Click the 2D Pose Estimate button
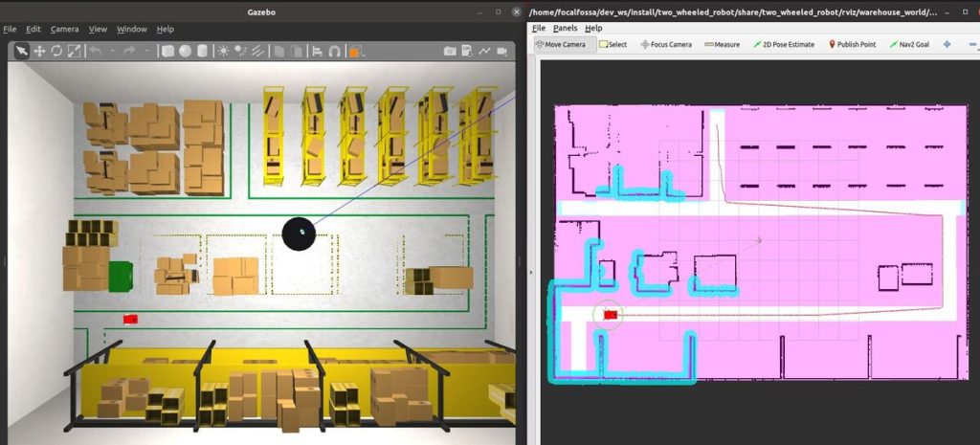The width and height of the screenshot is (980, 445). 784,44
